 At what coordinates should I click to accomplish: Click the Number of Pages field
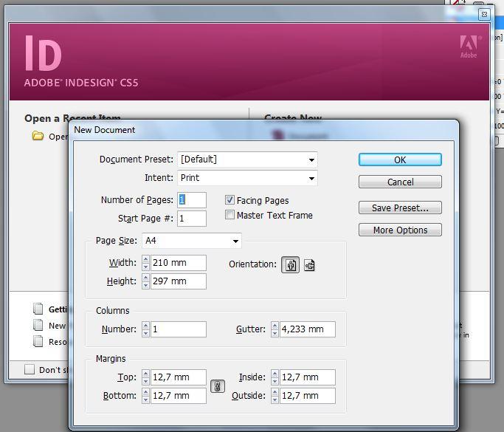pyautogui.click(x=192, y=200)
